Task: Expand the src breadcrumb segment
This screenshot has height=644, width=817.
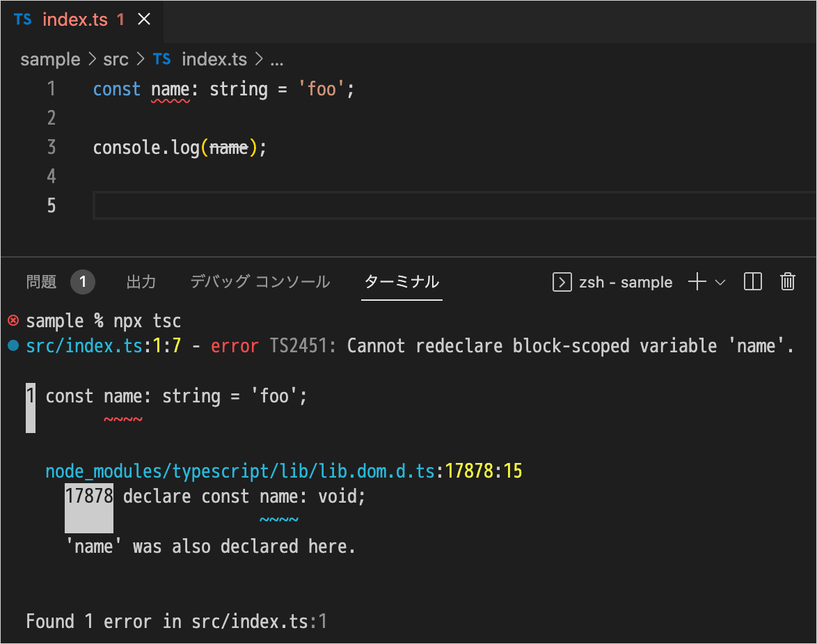Action: click(116, 60)
